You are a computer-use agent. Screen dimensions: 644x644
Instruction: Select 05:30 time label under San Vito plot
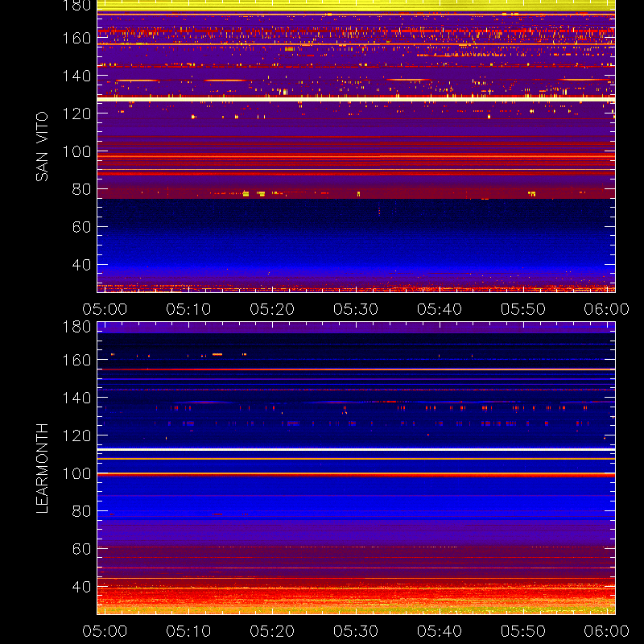356,309
